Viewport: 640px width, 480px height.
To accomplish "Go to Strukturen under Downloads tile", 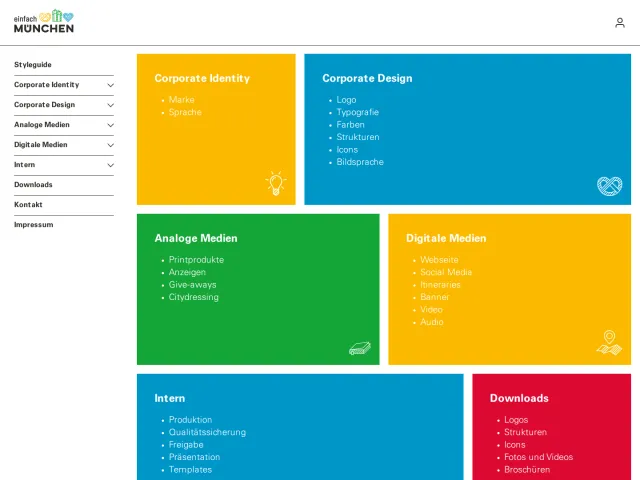I will pos(525,432).
